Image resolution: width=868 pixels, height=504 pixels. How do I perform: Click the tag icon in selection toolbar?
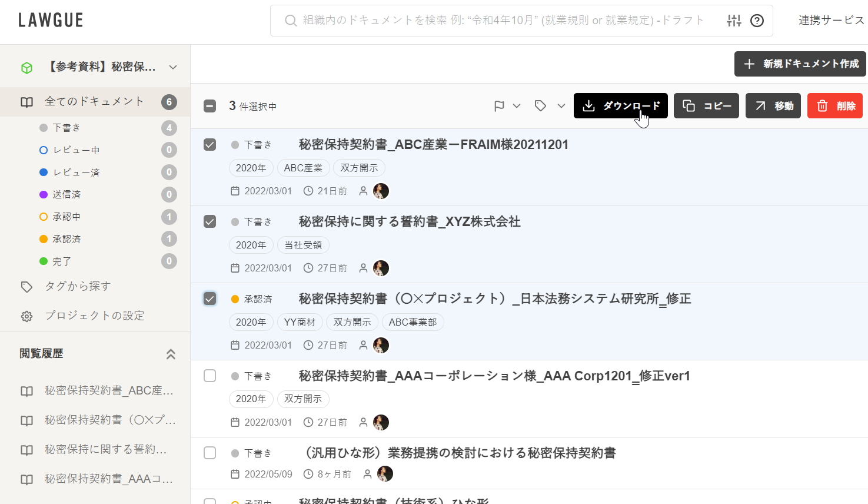click(540, 106)
